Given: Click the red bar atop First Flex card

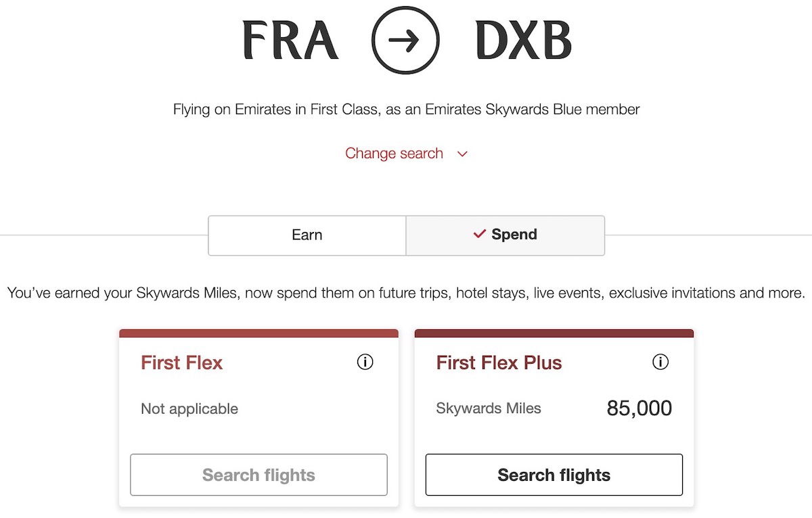Looking at the screenshot, I should [258, 333].
